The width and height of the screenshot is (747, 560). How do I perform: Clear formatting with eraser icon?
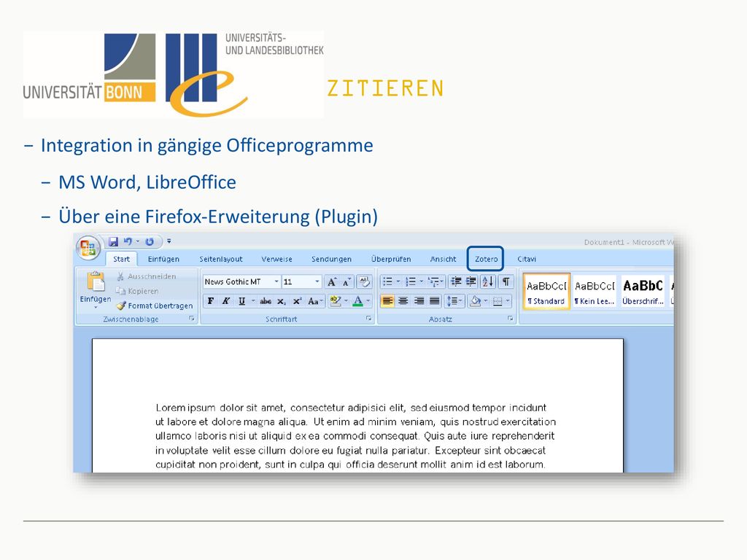tap(365, 281)
